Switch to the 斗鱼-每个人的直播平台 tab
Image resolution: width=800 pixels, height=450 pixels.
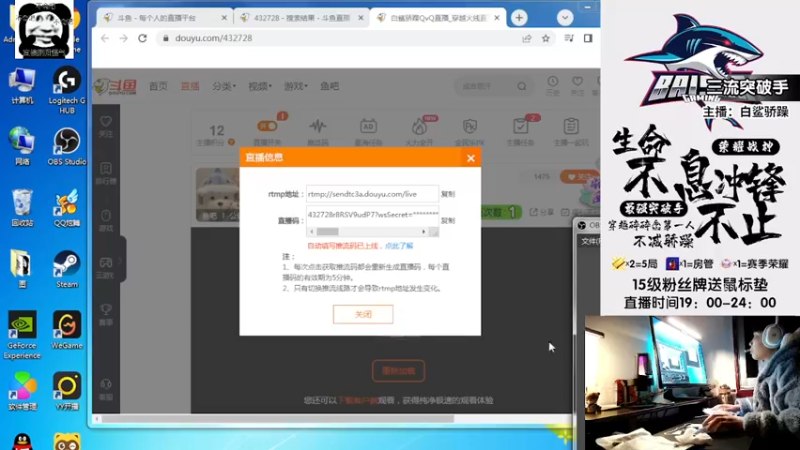[x=165, y=18]
